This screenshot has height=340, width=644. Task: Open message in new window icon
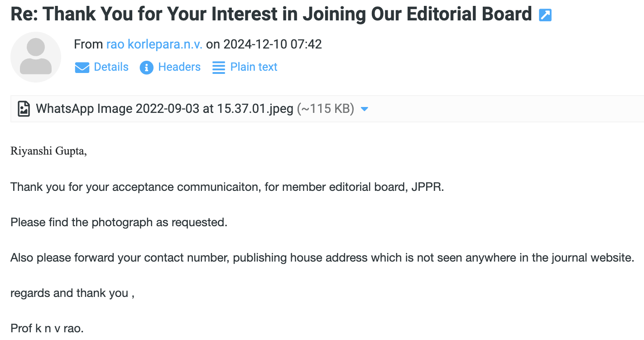[x=545, y=16]
